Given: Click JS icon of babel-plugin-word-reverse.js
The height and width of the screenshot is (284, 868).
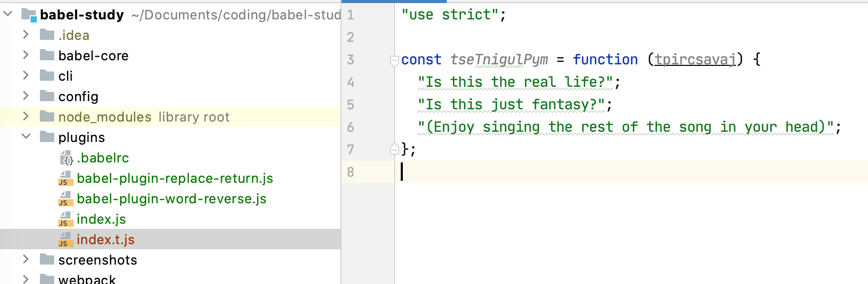Looking at the screenshot, I should tap(66, 199).
